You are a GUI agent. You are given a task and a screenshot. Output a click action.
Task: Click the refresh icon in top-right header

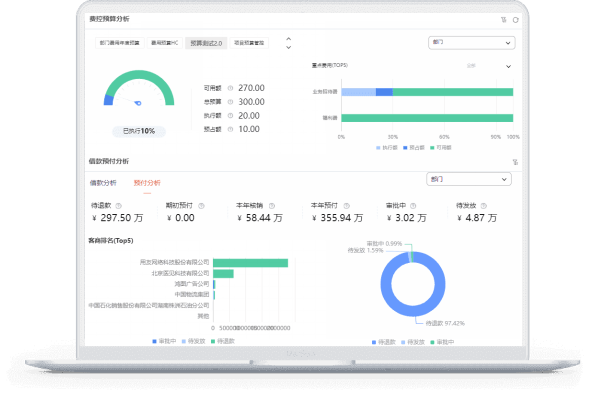tap(515, 20)
